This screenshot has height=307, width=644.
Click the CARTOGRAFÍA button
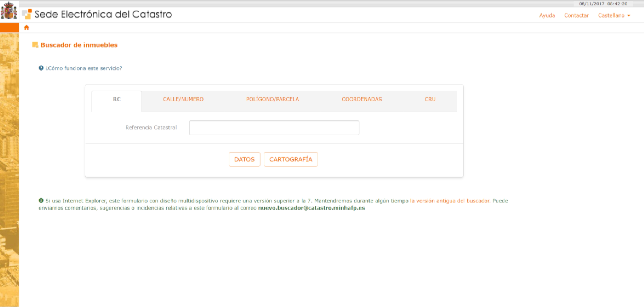point(291,159)
